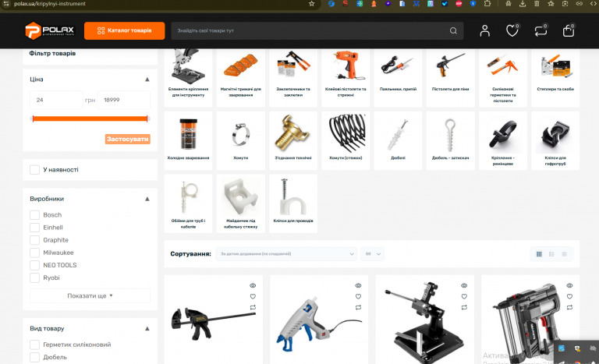
Task: Check the У наявності in-stock checkbox
Action: coord(34,170)
